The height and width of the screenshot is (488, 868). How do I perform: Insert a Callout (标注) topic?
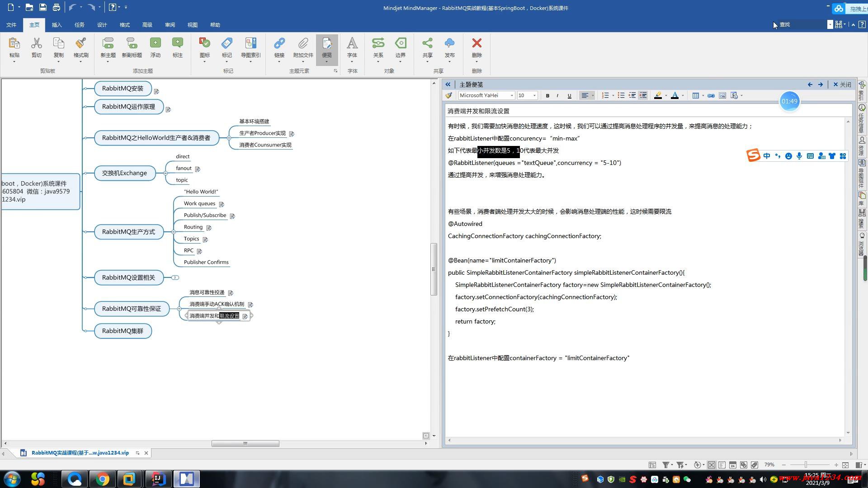pyautogui.click(x=177, y=43)
